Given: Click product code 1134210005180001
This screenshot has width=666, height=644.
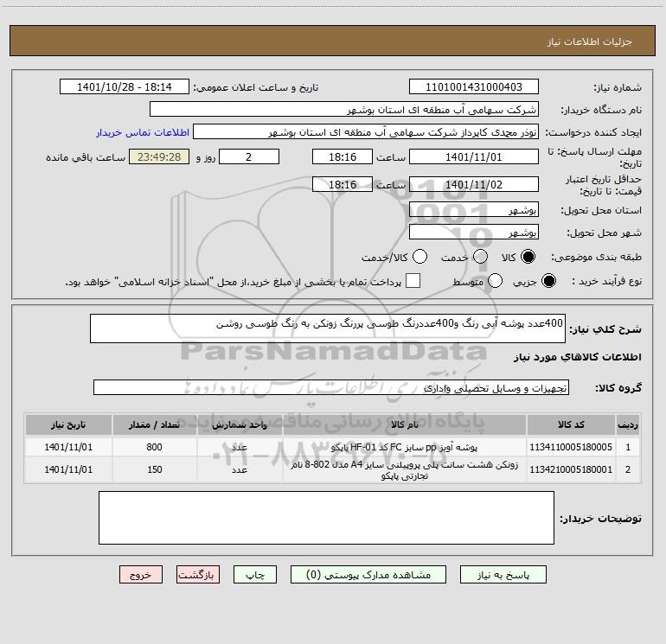Looking at the screenshot, I should point(571,469).
